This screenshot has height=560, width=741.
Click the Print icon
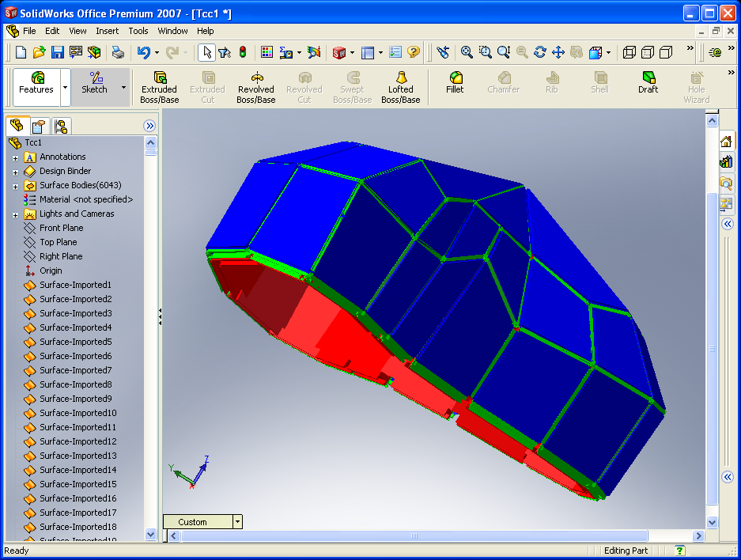[118, 52]
